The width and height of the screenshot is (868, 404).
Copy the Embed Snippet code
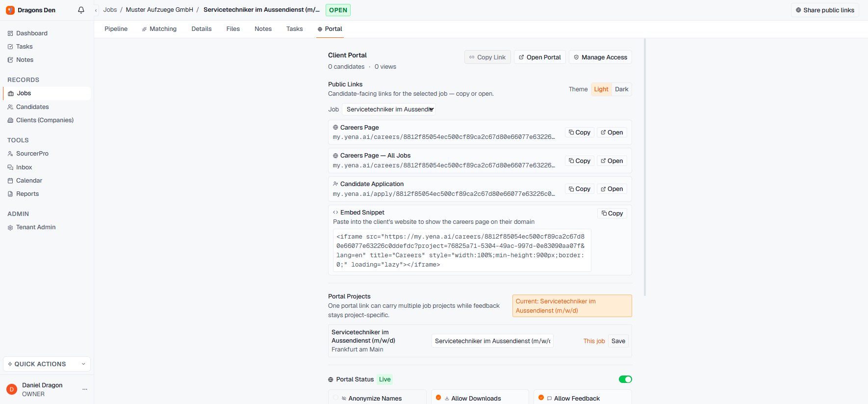coord(613,214)
